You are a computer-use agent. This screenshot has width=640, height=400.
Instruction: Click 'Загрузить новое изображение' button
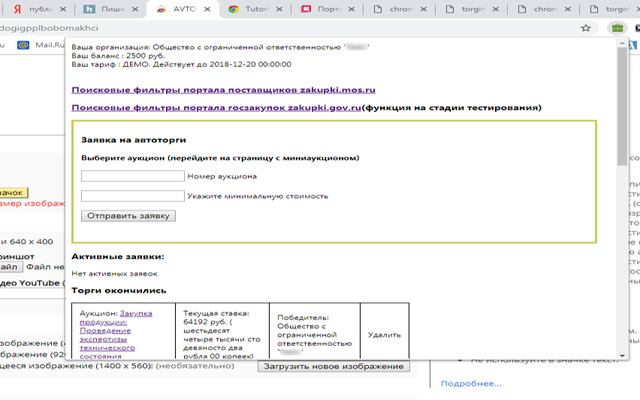pyautogui.click(x=333, y=366)
